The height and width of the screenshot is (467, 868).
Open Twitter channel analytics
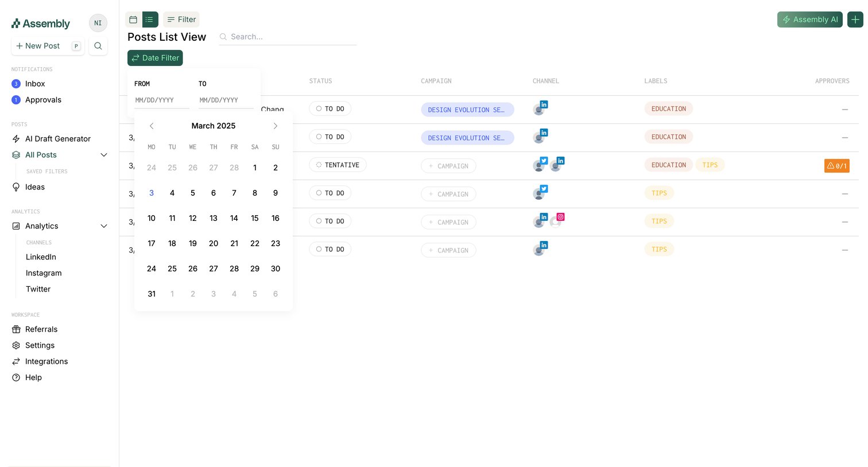point(38,289)
